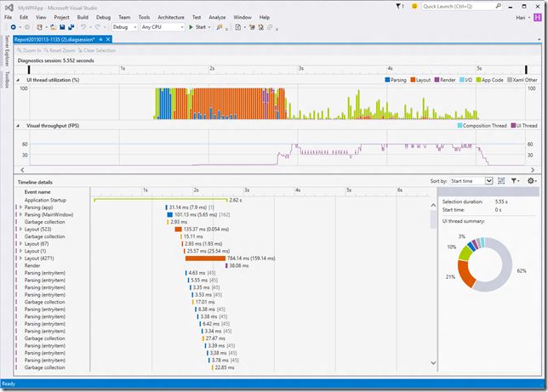
Task: Click the Visual Studio logo icon
Action: point(9,8)
